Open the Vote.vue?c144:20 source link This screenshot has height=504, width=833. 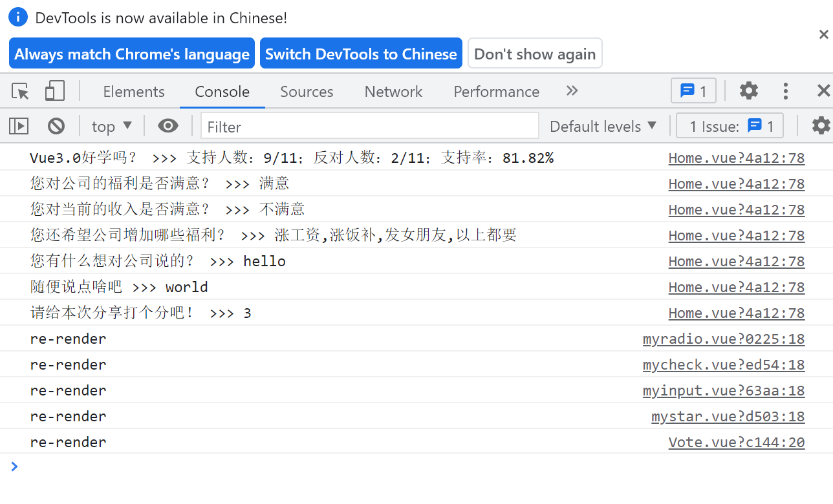point(737,443)
